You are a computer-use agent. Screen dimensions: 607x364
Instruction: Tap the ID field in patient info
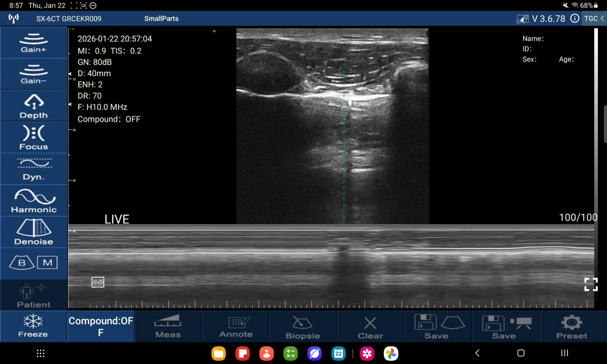tap(527, 49)
